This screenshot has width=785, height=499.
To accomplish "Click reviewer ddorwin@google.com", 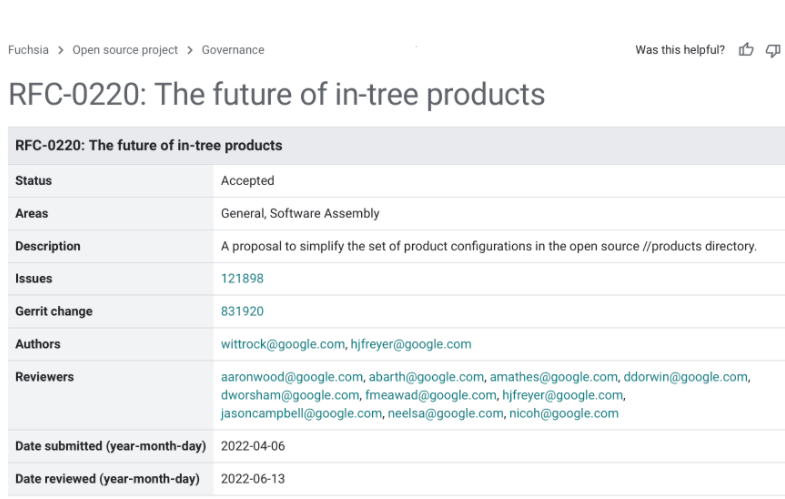I will click(685, 377).
